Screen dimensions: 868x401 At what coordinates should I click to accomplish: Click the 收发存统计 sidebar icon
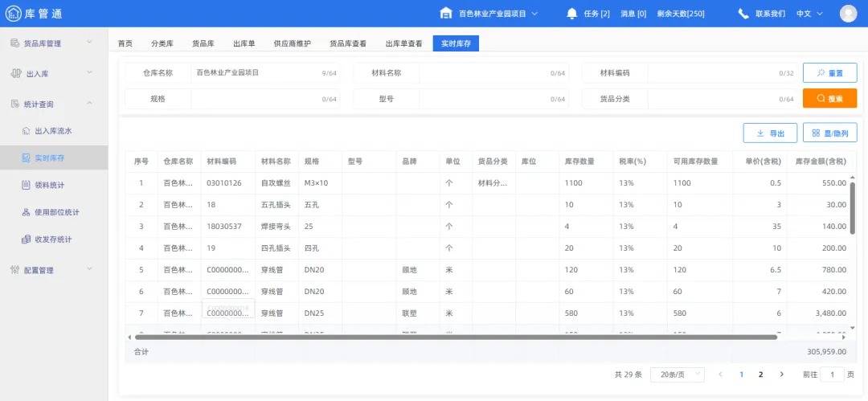point(26,239)
